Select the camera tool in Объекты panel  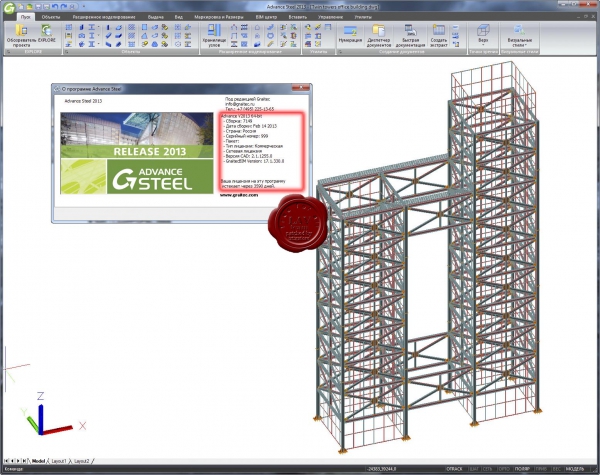(82, 36)
